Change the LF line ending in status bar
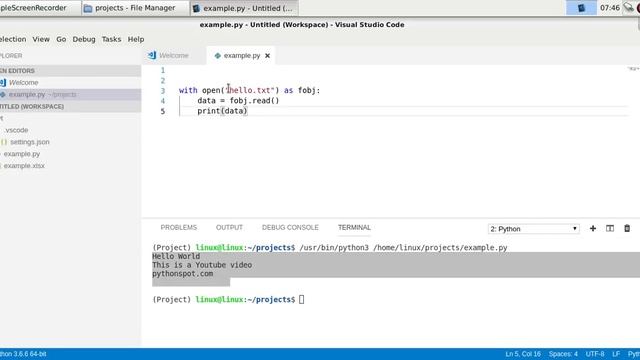This screenshot has width=640, height=360. point(616,354)
